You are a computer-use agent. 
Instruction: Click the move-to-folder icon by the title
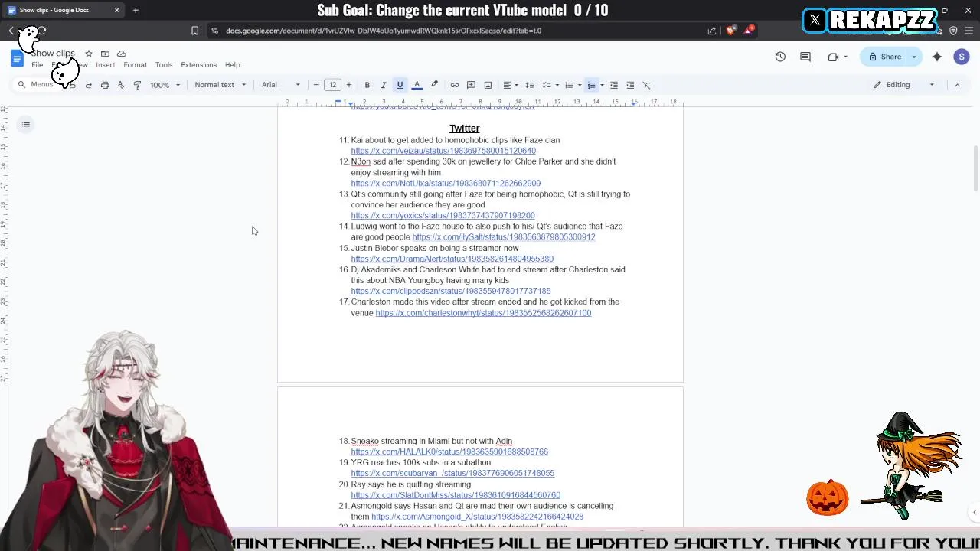105,54
